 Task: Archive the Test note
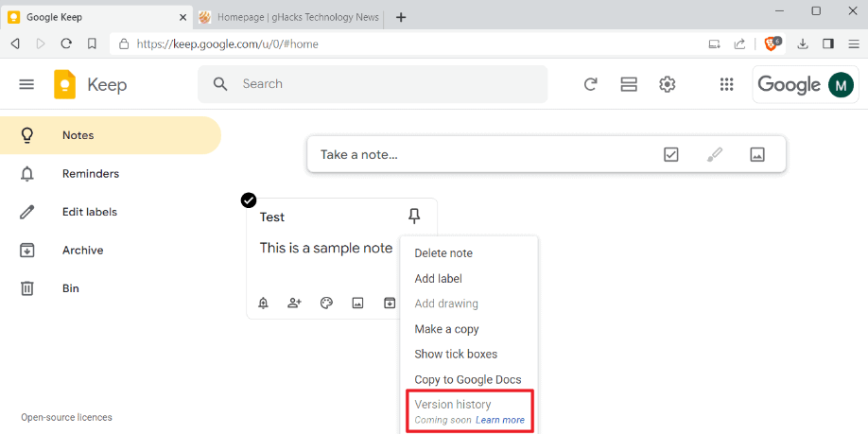[390, 303]
